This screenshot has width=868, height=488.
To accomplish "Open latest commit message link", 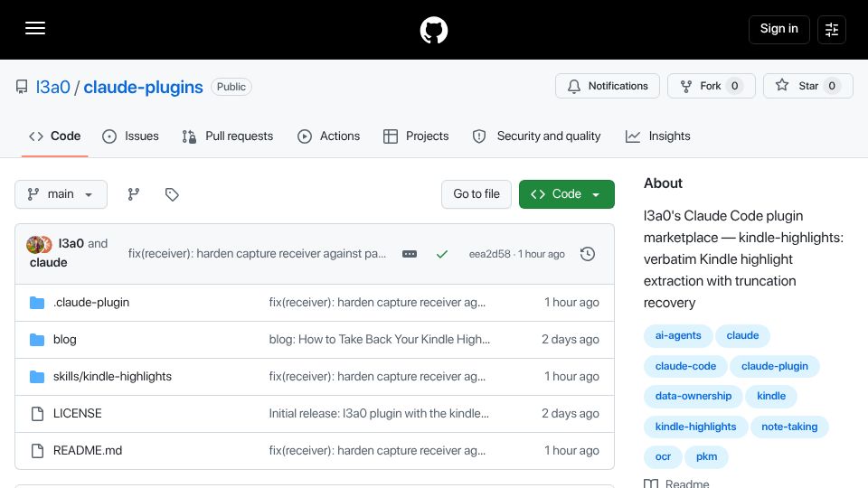I will 257,253.
